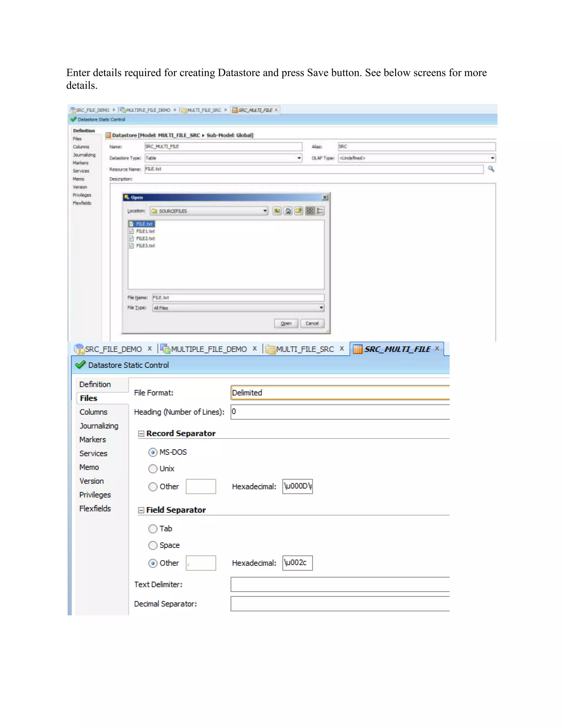Select Other under Field Separator
The height and width of the screenshot is (728, 563).
point(153,563)
